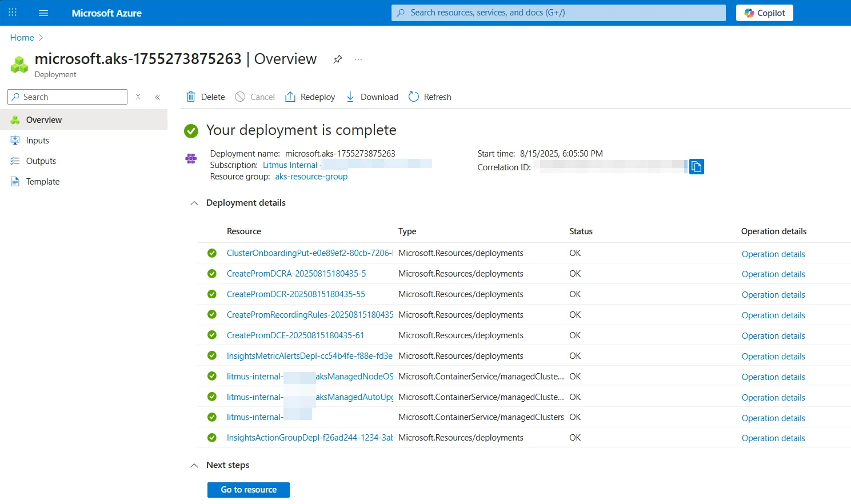Click the Refresh toolbar button
851x504 pixels.
(430, 97)
